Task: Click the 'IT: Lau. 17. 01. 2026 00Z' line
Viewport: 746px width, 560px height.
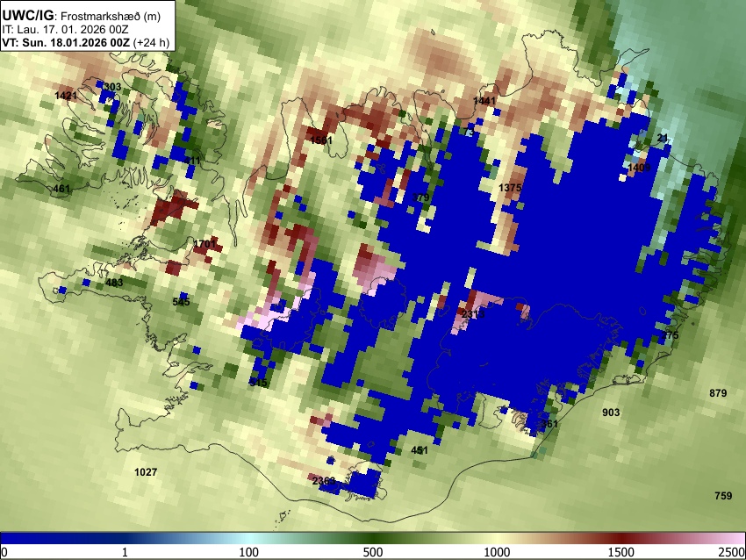Action: (x=65, y=30)
